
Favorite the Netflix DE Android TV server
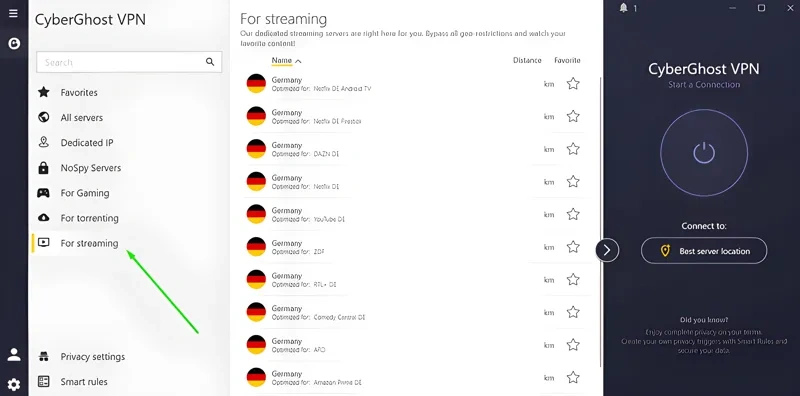point(573,84)
